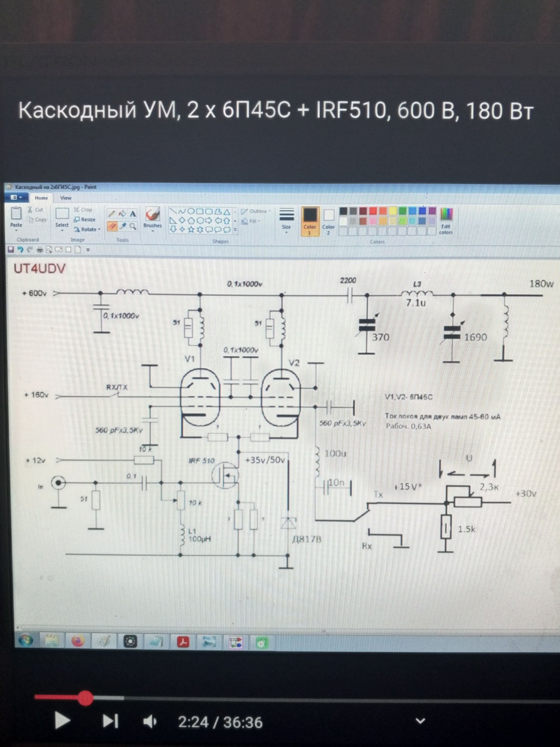Switch to the View ribbon tab
This screenshot has width=560, height=747.
tap(66, 198)
